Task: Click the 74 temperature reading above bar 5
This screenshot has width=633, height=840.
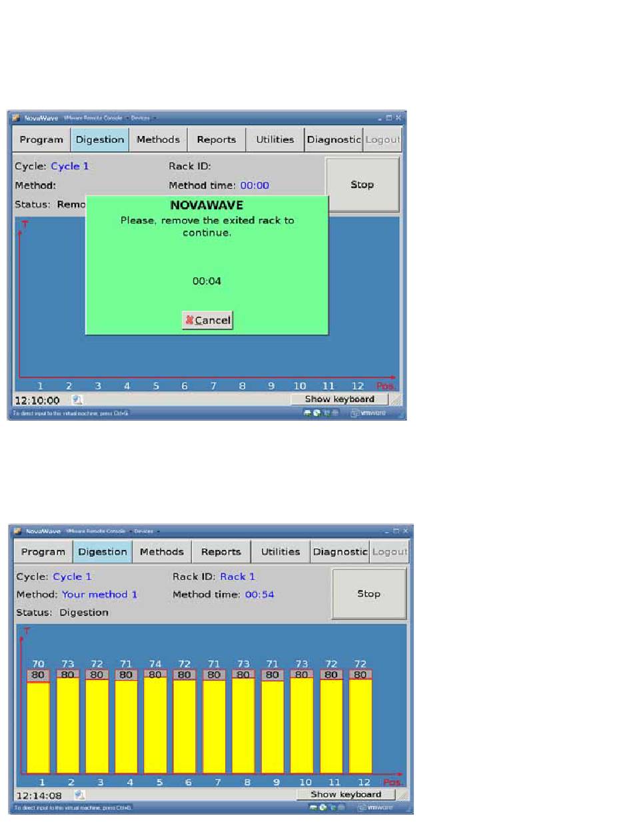Action: (x=155, y=664)
